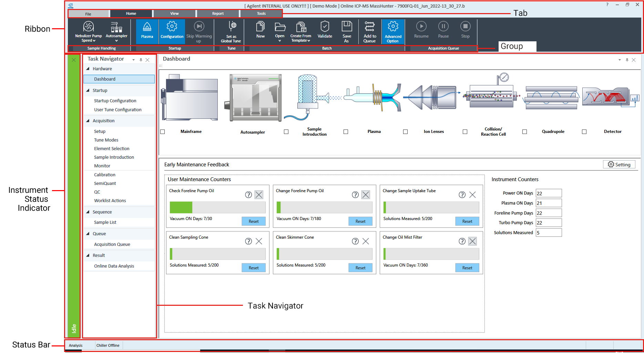This screenshot has width=644, height=354.
Task: Click the Mainframe instrument image
Action: click(190, 97)
